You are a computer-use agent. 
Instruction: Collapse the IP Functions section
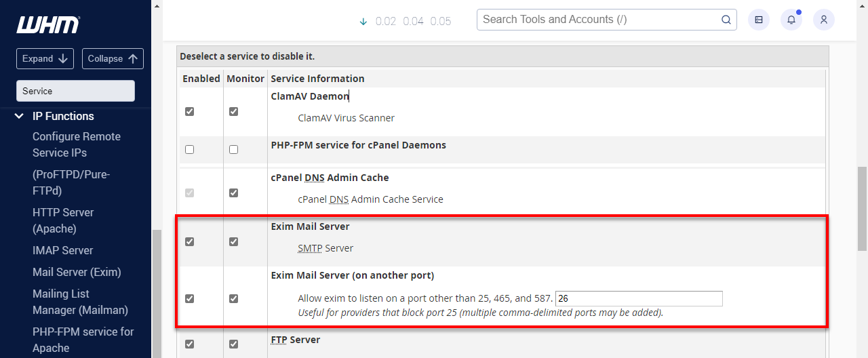[x=19, y=116]
